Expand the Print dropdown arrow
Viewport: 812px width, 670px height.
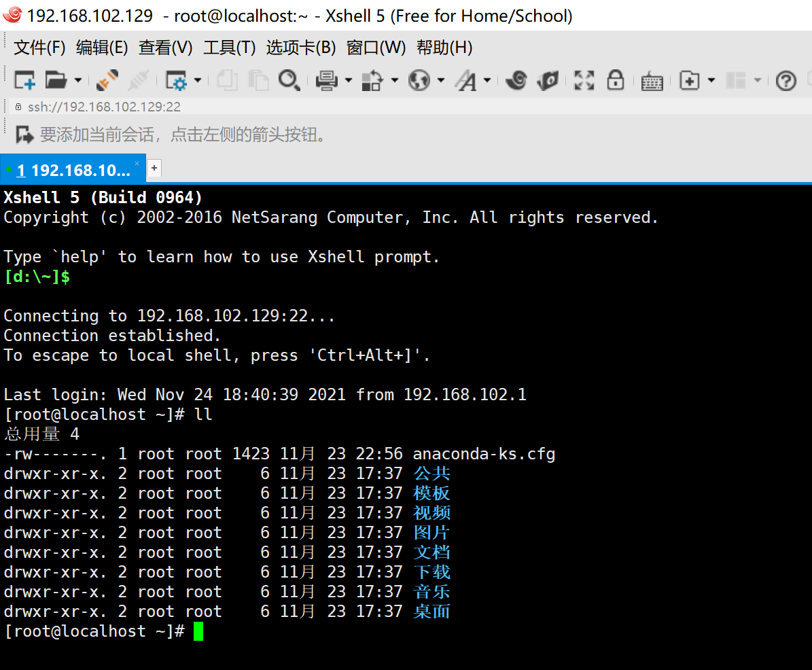[x=349, y=81]
